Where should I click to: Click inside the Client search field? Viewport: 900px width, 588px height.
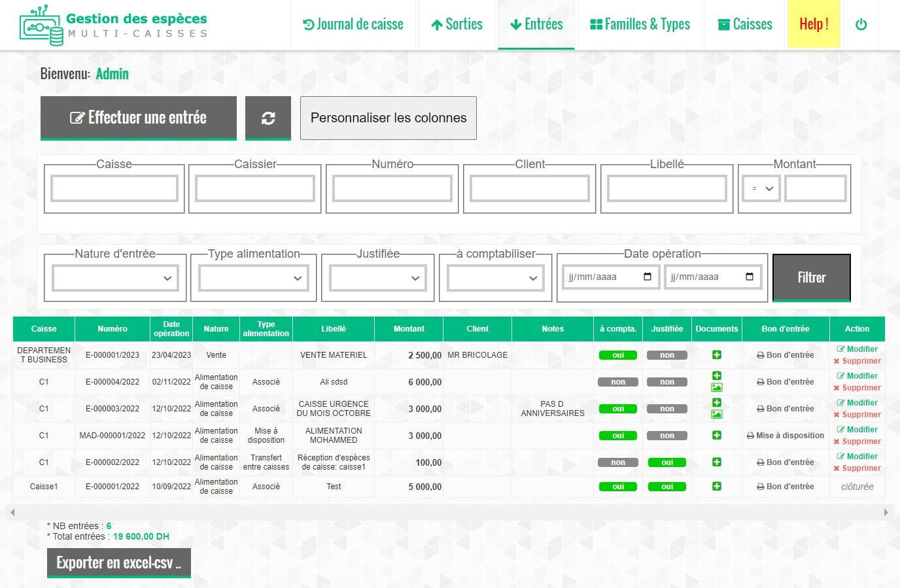[x=529, y=188]
